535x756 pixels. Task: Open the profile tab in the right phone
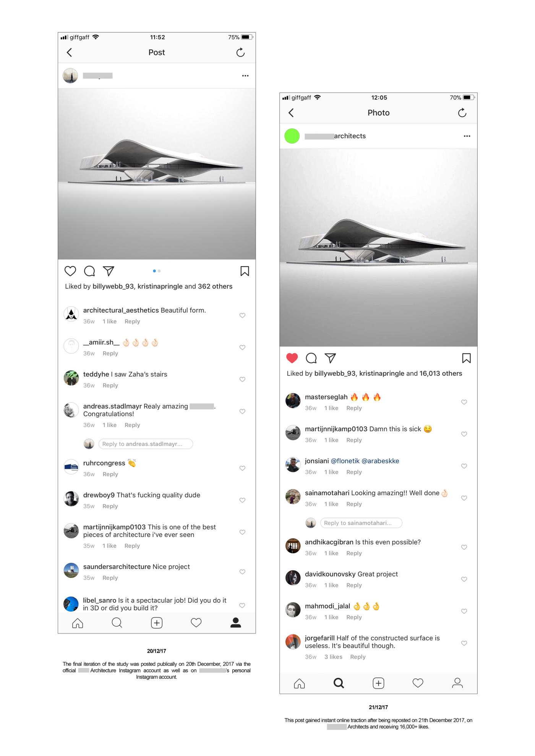(457, 683)
